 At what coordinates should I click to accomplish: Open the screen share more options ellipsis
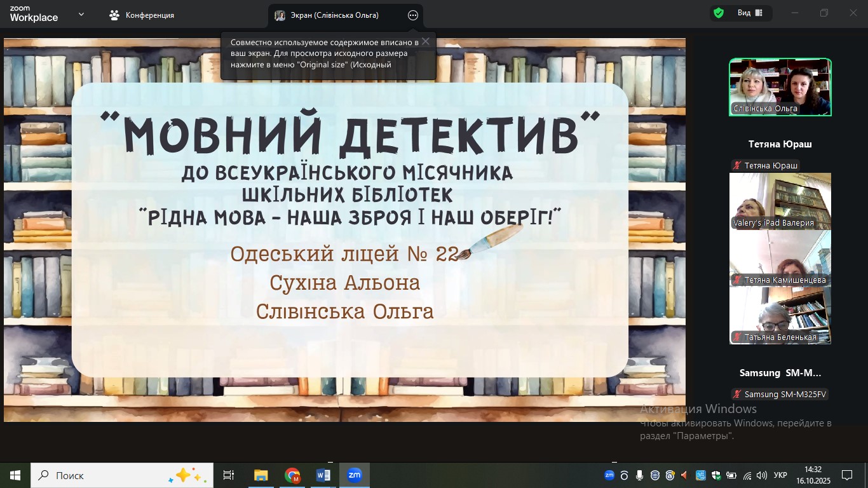pos(413,15)
